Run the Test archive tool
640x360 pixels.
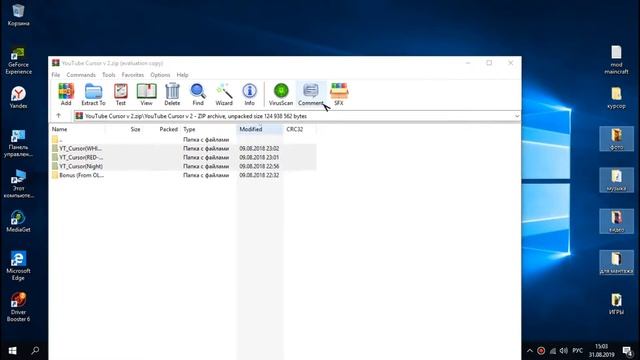(121, 94)
